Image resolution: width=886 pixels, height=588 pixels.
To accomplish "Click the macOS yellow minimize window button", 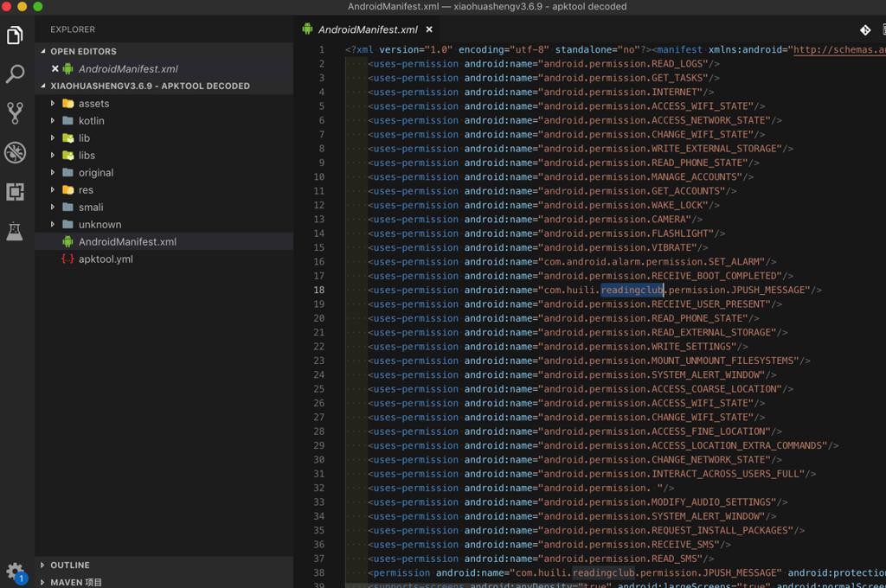I will [22, 7].
